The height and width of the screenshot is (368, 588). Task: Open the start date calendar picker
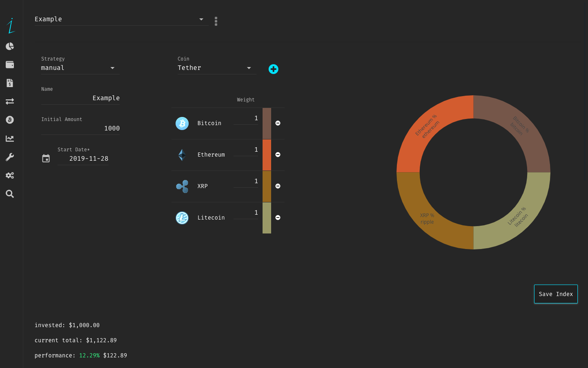point(46,158)
